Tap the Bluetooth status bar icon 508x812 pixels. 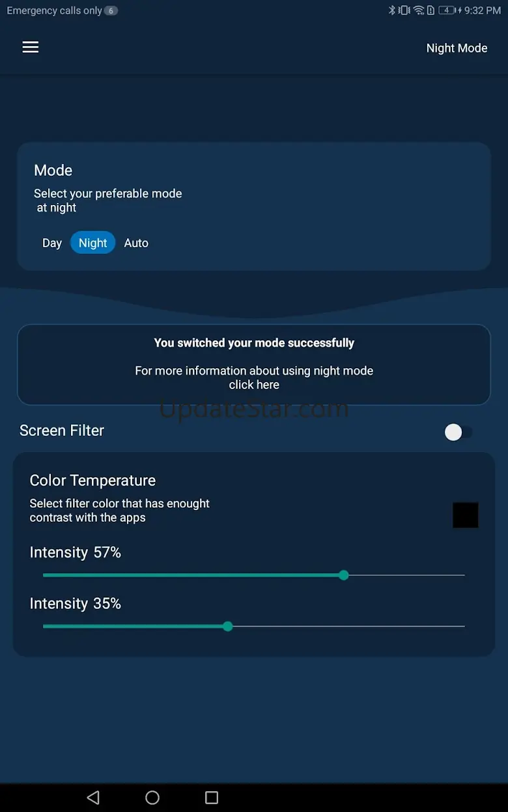pos(392,10)
